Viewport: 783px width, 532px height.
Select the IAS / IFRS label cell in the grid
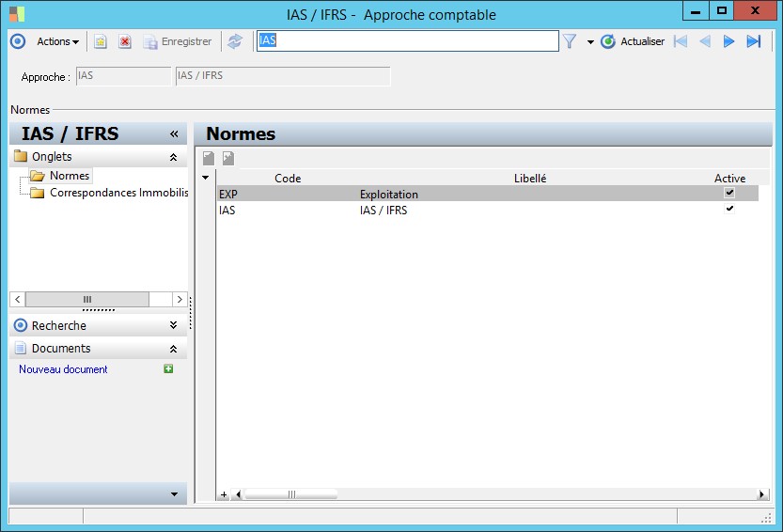530,210
